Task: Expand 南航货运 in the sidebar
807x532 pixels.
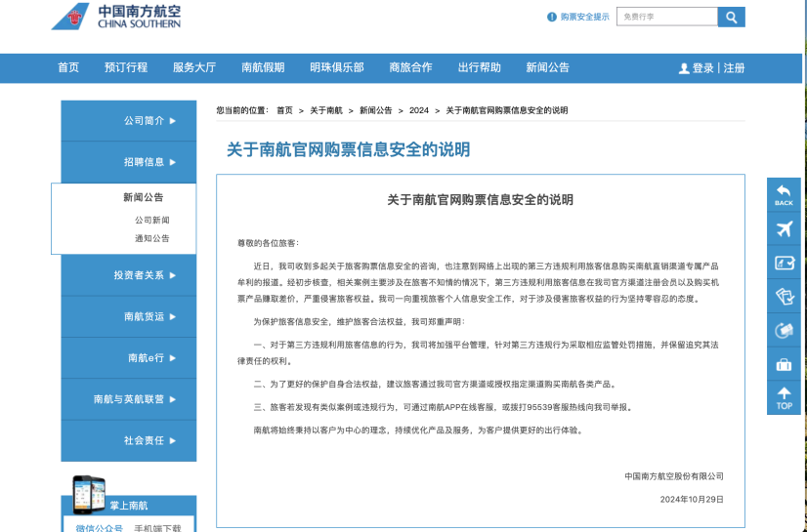Action: click(x=129, y=316)
